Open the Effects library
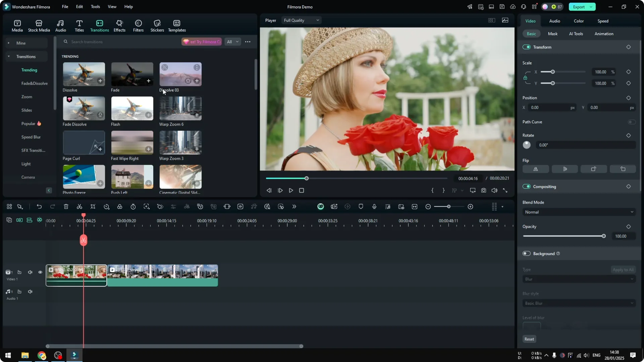 pos(119,25)
